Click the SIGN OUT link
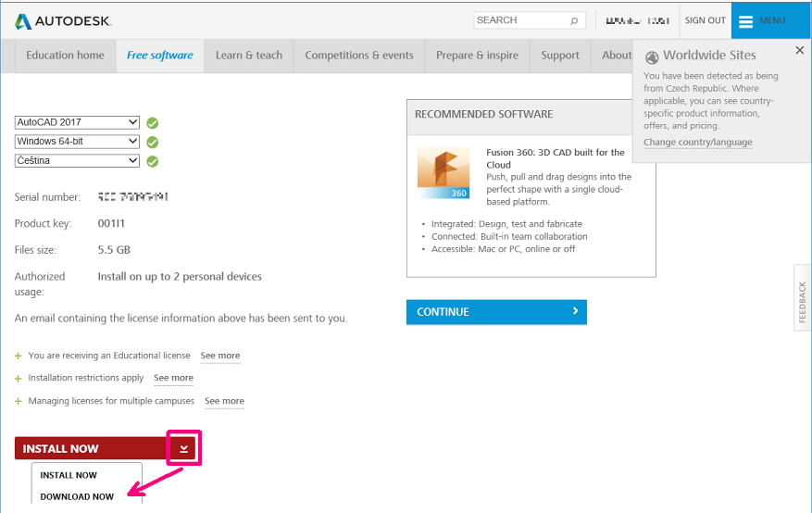The width and height of the screenshot is (812, 513). coord(706,20)
